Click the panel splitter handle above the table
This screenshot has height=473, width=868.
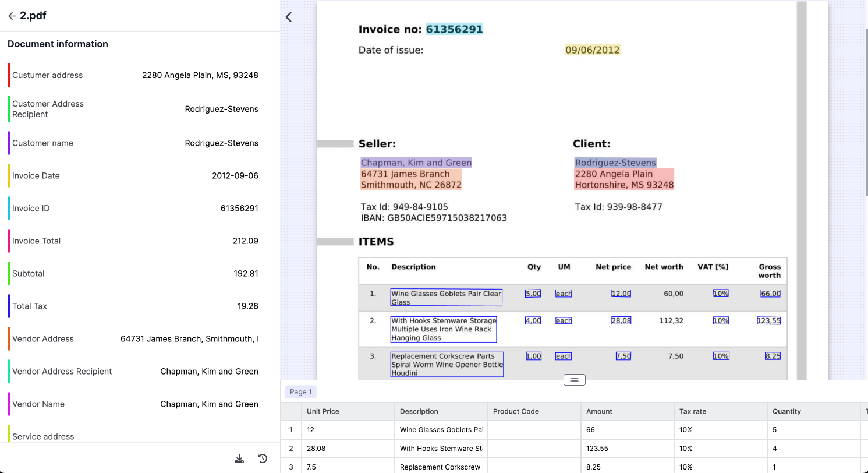tap(574, 380)
